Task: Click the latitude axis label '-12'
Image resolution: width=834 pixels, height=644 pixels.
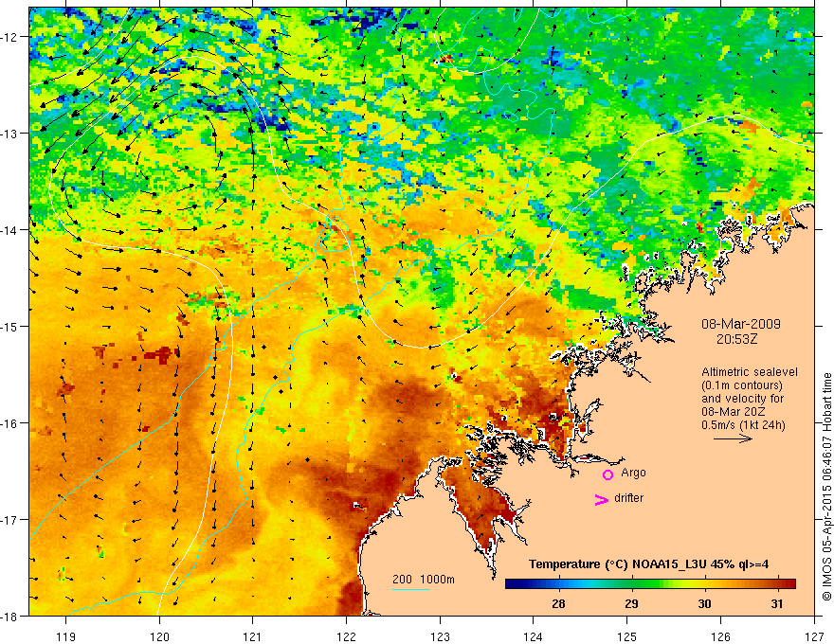Action: (9, 37)
